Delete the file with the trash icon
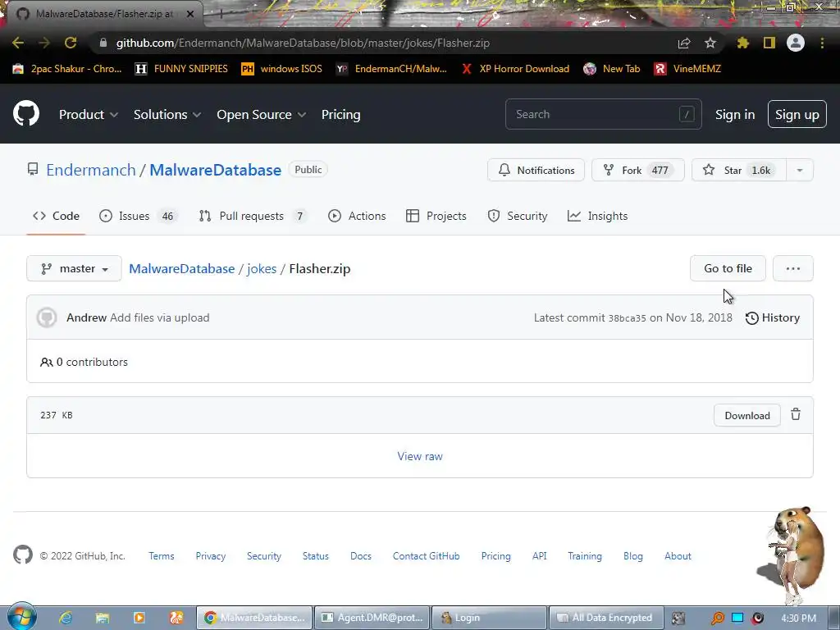 click(796, 414)
